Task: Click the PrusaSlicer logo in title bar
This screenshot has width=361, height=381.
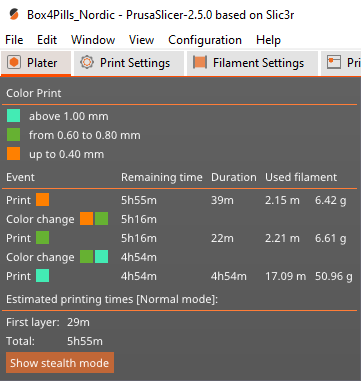Action: coord(14,14)
